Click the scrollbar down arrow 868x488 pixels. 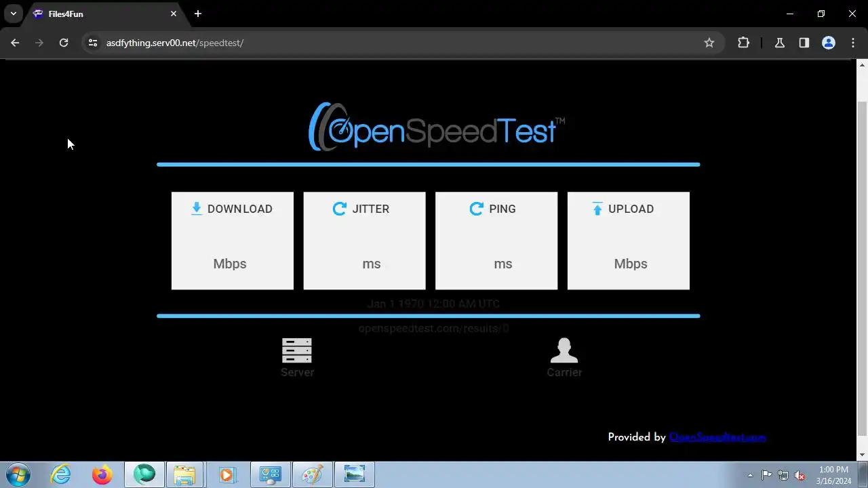click(x=862, y=455)
